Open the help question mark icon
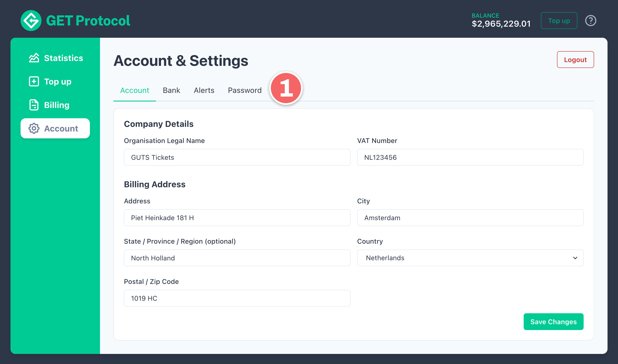618x364 pixels. [x=590, y=21]
